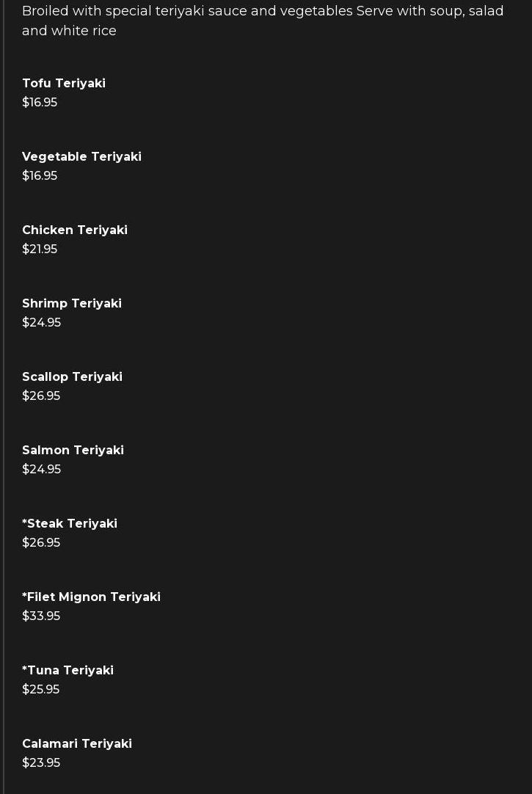Click the Chicken Teriyaki title
532x794 pixels.
(75, 230)
